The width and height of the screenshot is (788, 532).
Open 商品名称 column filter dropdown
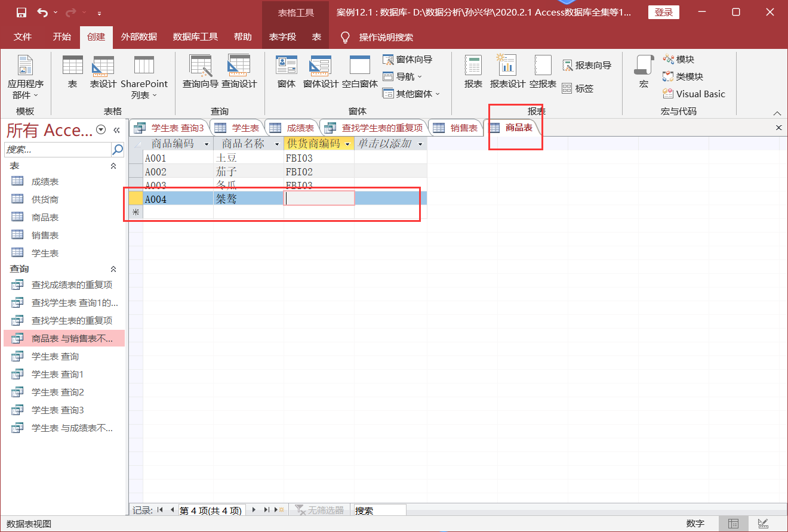[278, 144]
